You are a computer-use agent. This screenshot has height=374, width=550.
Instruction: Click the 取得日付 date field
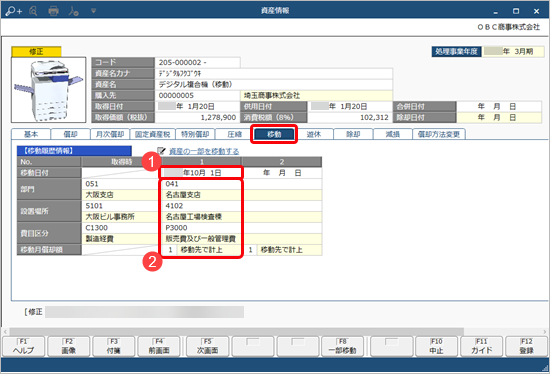[197, 106]
